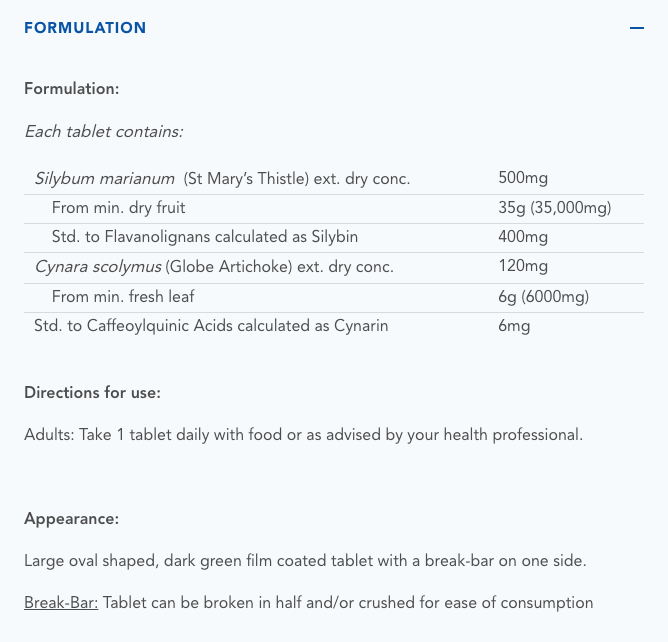Image resolution: width=668 pixels, height=642 pixels.
Task: Select the Silybum marianum ingredient row
Action: click(222, 179)
